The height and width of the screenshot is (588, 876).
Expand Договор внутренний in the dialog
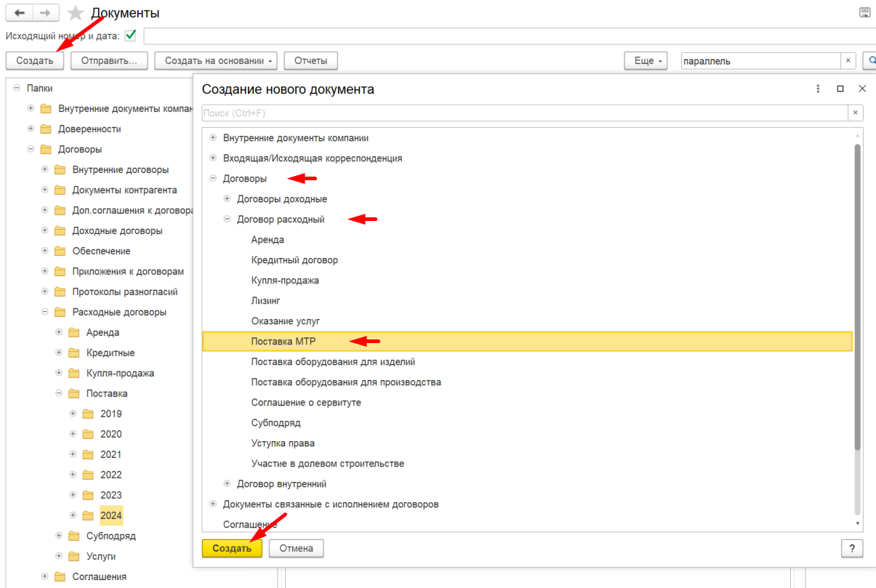[x=228, y=483]
